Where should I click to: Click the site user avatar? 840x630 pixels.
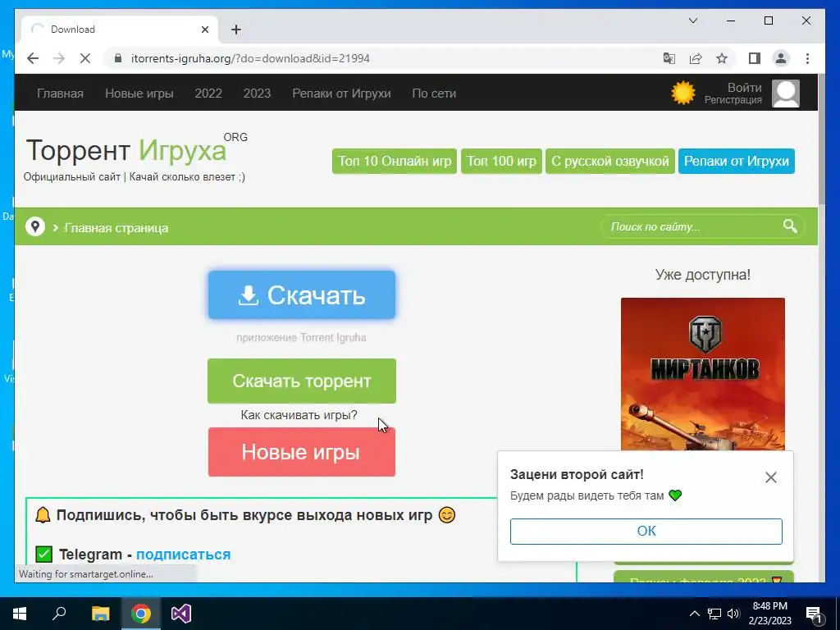point(785,94)
